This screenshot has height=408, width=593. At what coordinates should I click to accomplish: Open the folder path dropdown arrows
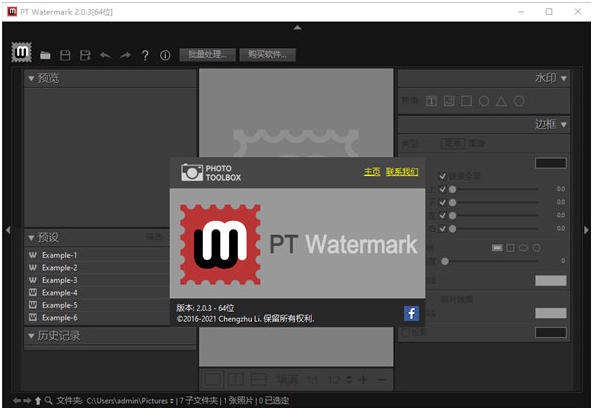[x=172, y=401]
